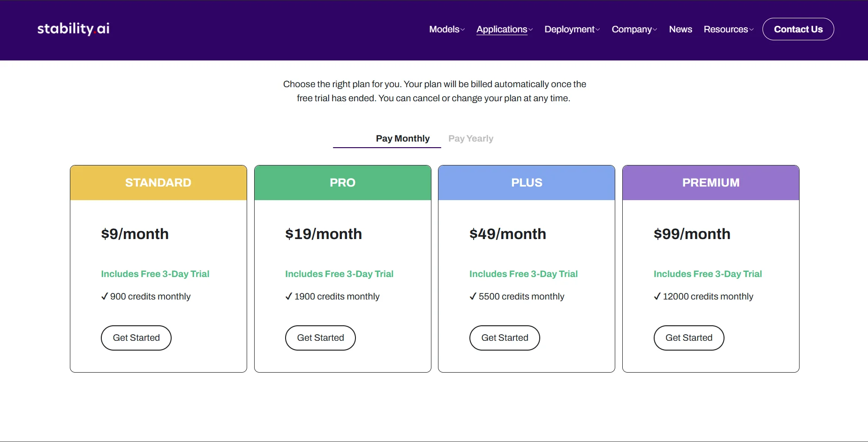Switch to the Pay Yearly tab

coord(471,138)
